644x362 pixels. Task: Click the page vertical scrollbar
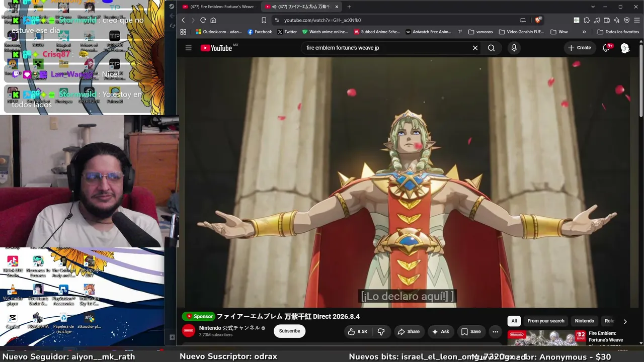pos(641,80)
